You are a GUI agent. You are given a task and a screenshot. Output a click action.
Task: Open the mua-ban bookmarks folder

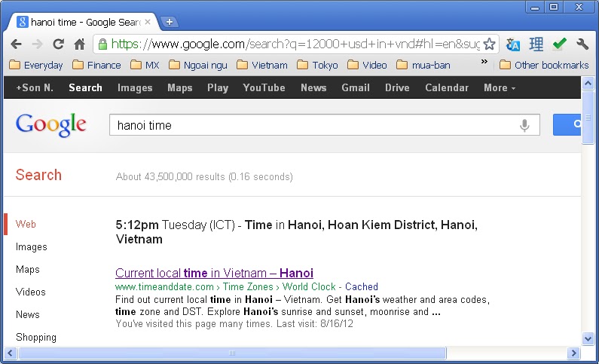(423, 66)
